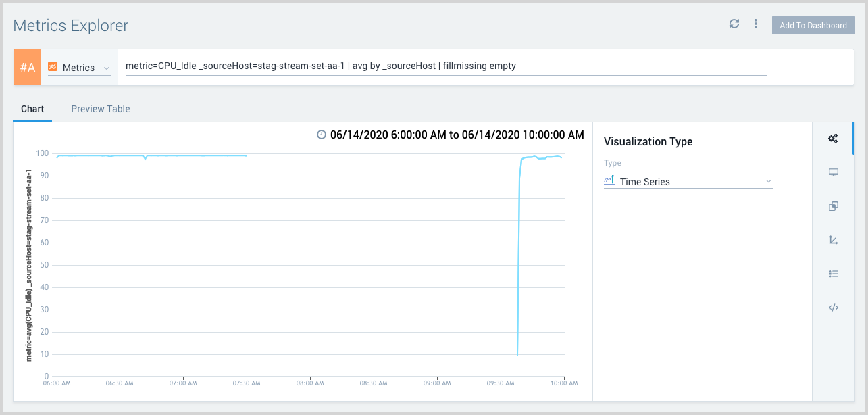Open the legend list settings panel
Viewport: 868px width, 415px height.
(833, 274)
